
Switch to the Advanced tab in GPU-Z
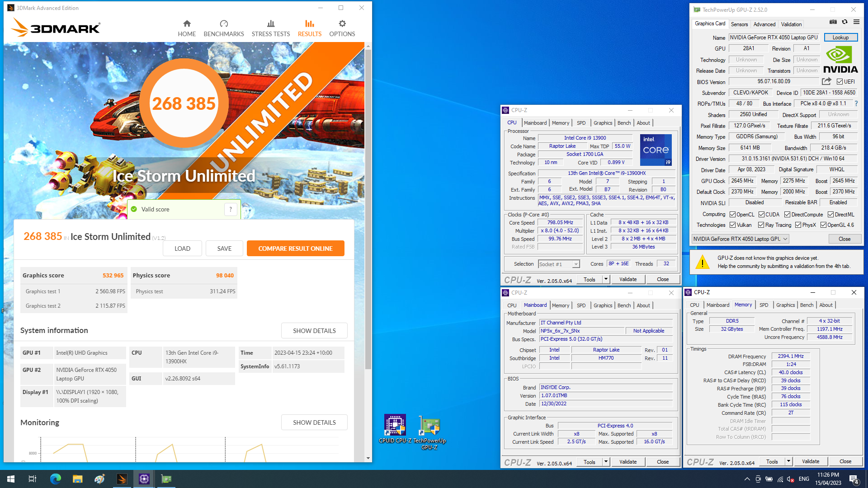(x=764, y=24)
